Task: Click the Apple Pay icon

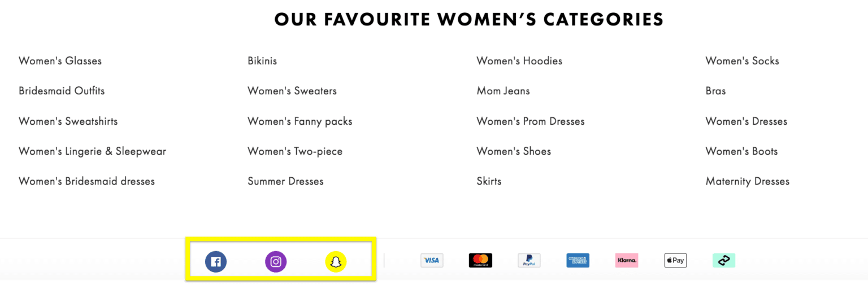Action: coord(675,260)
